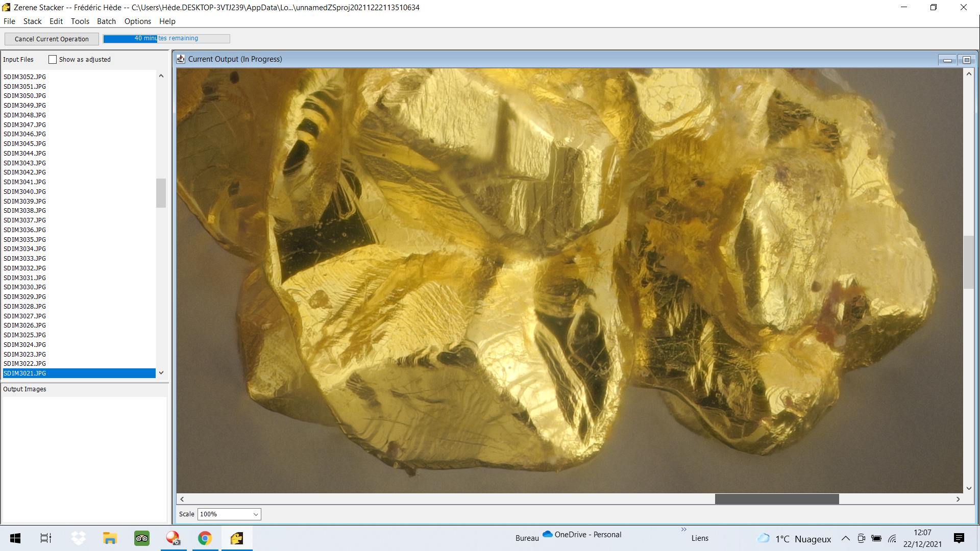
Task: Open the Windows notification center
Action: click(959, 538)
